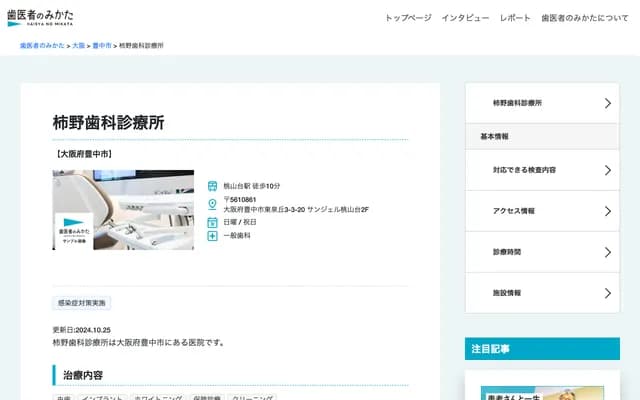640x400 pixels.
Task: Click the plus icon beside 一般歯科
Action: click(212, 236)
